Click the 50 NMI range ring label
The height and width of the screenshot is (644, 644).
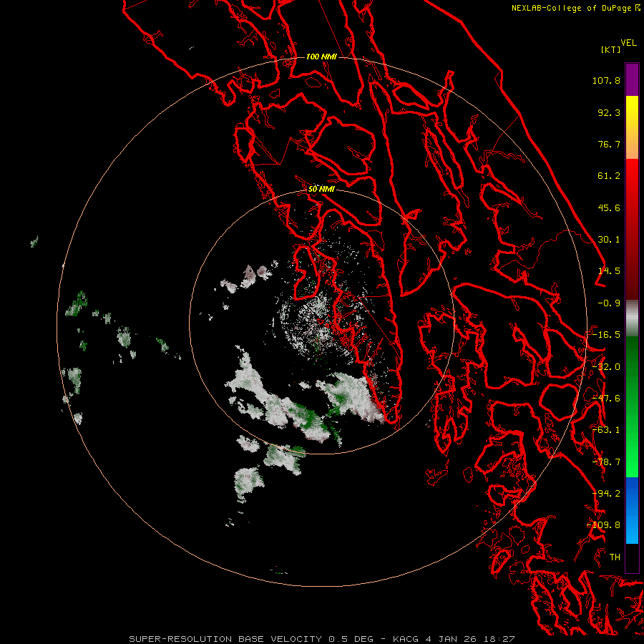[321, 190]
